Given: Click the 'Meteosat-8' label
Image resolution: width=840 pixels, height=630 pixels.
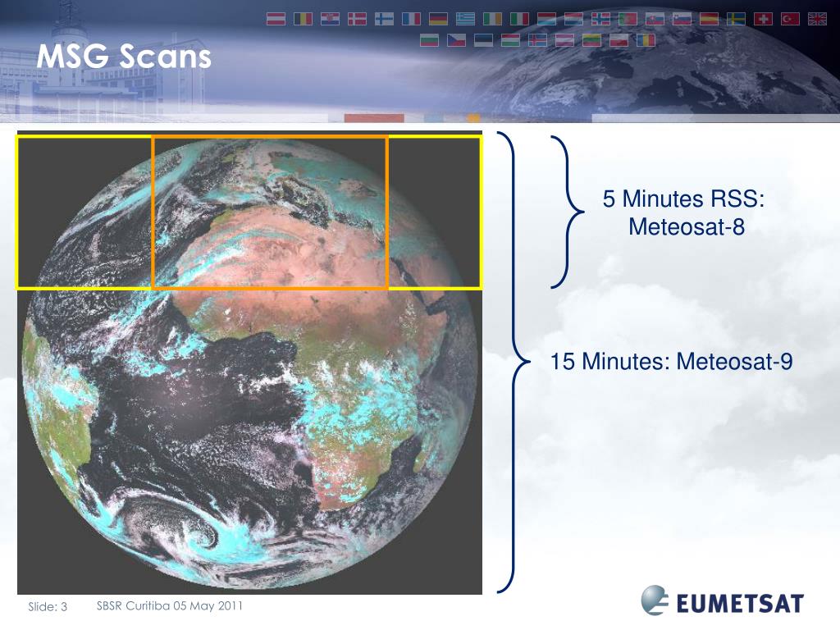Looking at the screenshot, I should [x=687, y=226].
